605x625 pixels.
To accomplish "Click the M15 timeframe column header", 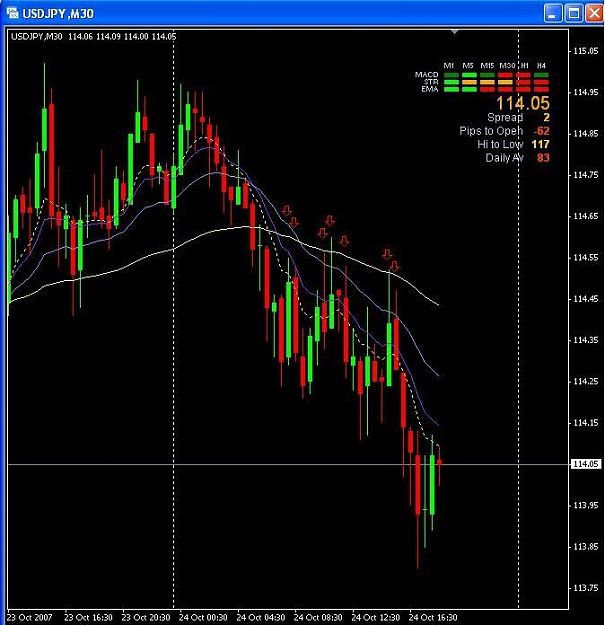I will tap(487, 65).
